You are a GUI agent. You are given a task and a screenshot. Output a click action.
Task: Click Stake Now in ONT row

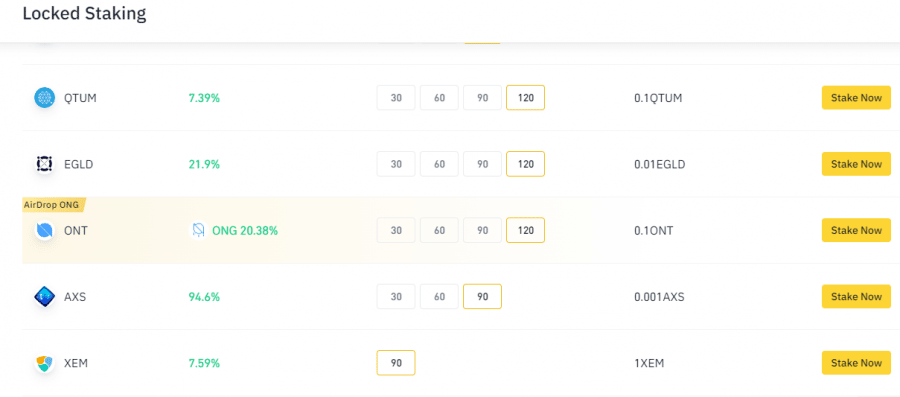856,230
